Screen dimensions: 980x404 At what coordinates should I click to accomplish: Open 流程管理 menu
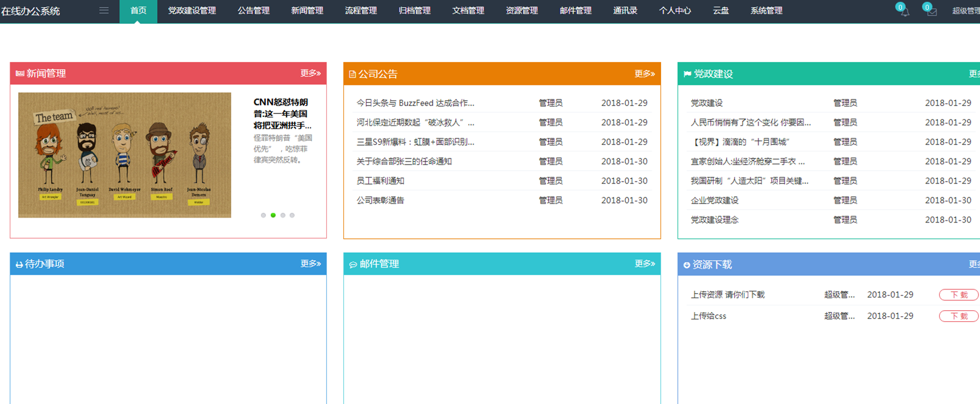(x=360, y=11)
